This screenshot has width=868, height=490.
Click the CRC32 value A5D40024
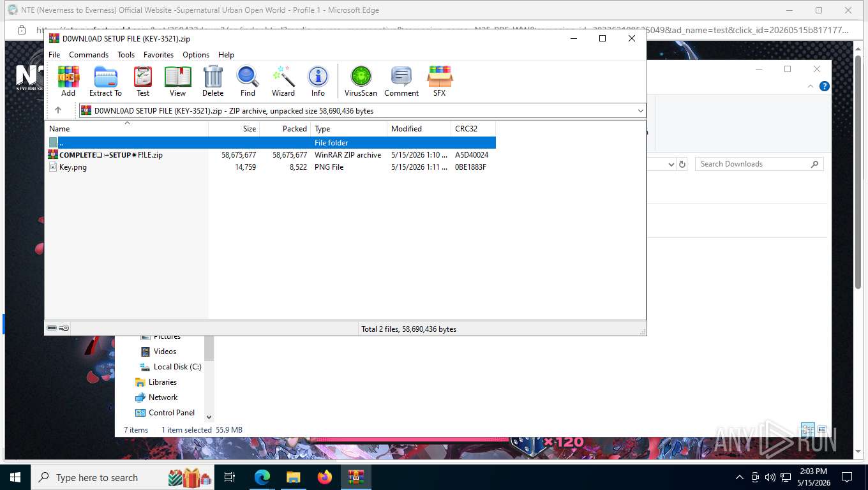[x=472, y=154]
